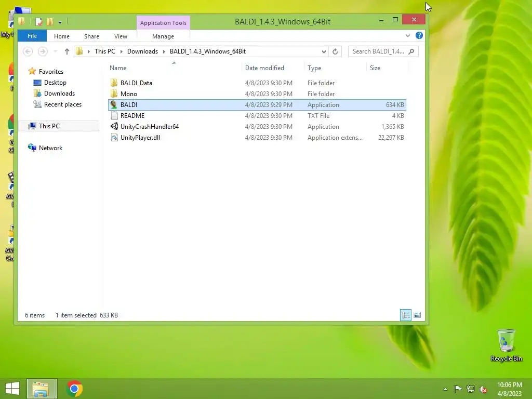The height and width of the screenshot is (399, 532).
Task: Select Favorites in the navigation pane
Action: click(x=51, y=71)
